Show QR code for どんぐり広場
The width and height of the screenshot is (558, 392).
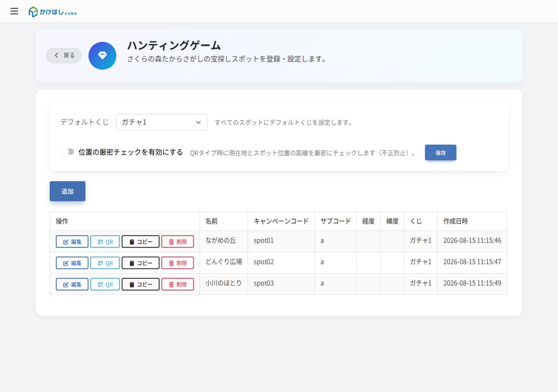coord(105,263)
